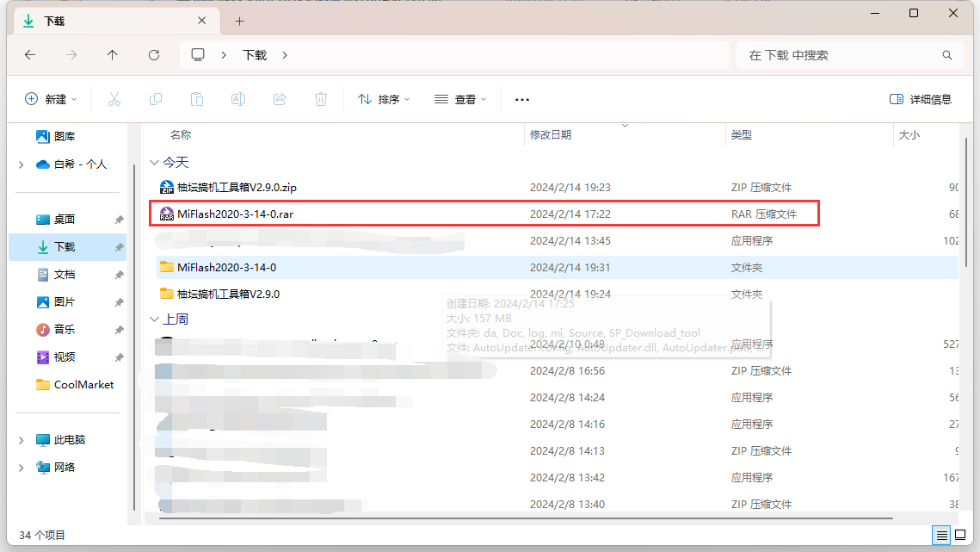Refresh the Downloads folder view

tap(154, 55)
